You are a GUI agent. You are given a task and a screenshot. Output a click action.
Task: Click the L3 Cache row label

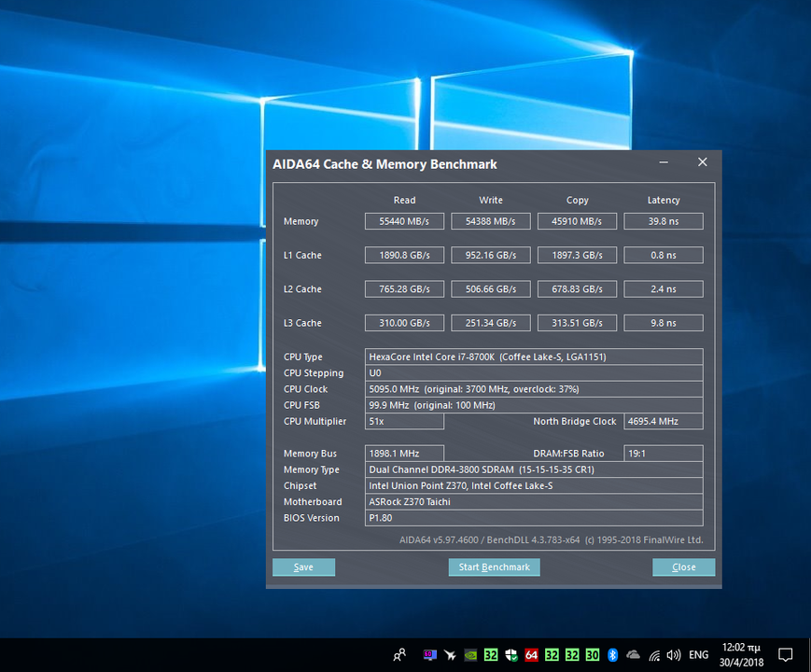[x=302, y=323]
